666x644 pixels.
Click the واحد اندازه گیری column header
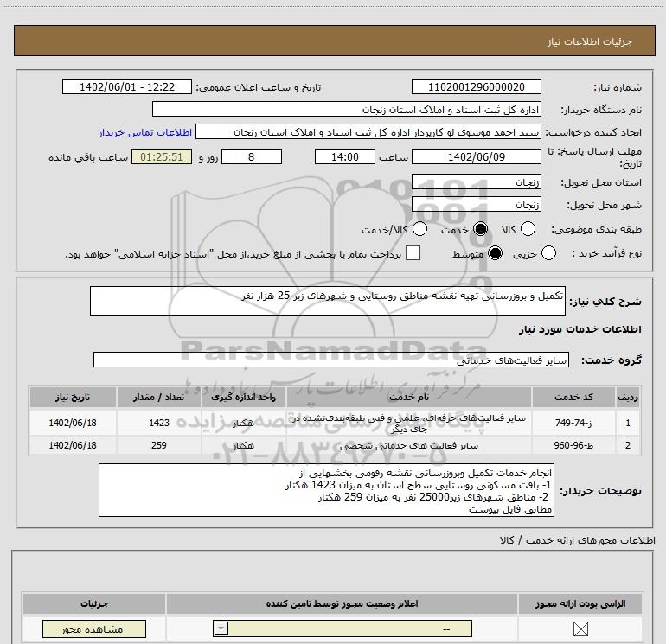(243, 398)
